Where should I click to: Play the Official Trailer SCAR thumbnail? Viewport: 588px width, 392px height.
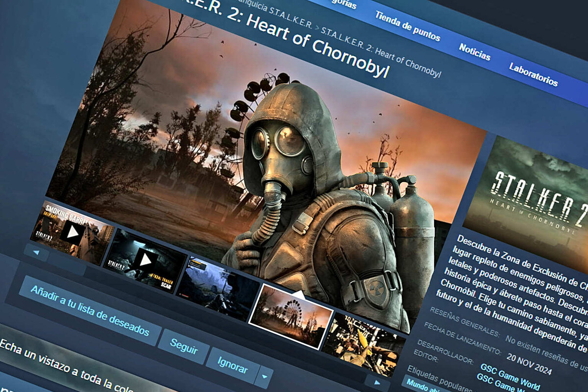click(x=146, y=261)
